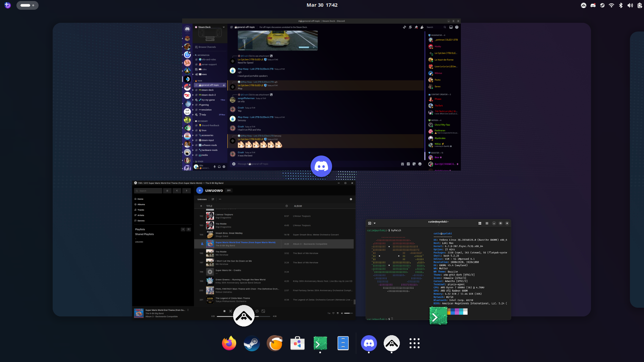Open the emoji picker in Discord message bar
Image resolution: width=644 pixels, height=362 pixels.
pyautogui.click(x=420, y=164)
